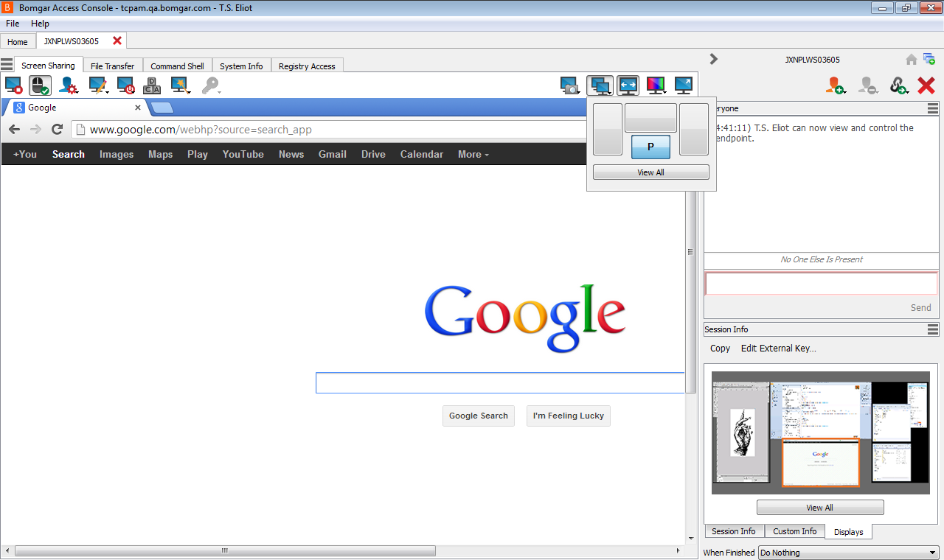Image resolution: width=944 pixels, height=560 pixels.
Task: End the session with the large red X
Action: click(926, 85)
